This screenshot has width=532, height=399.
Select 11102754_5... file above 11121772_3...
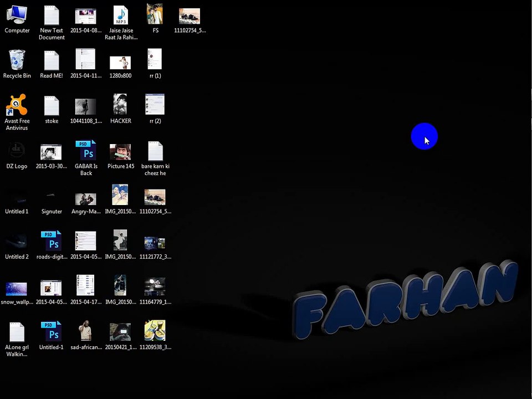(x=155, y=202)
